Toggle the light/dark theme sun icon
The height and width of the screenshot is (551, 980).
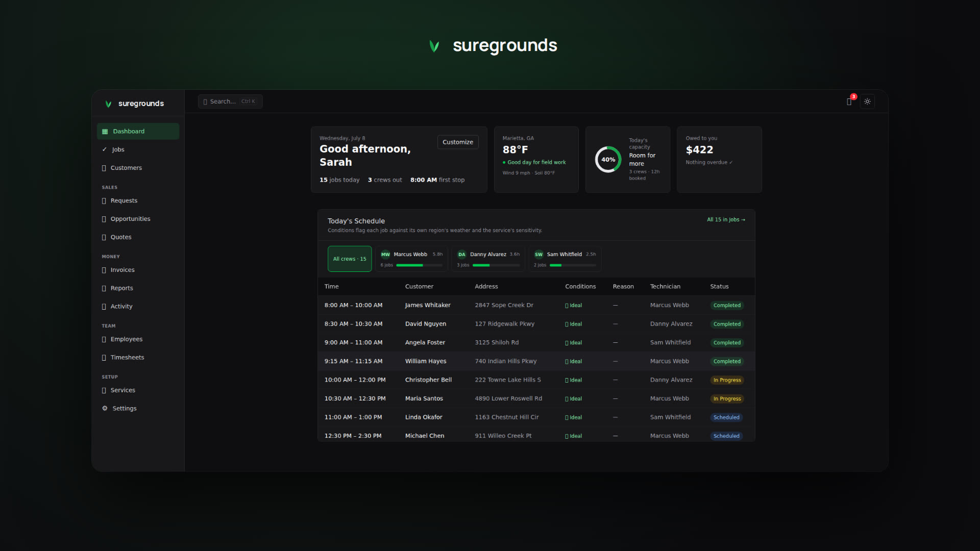(867, 102)
